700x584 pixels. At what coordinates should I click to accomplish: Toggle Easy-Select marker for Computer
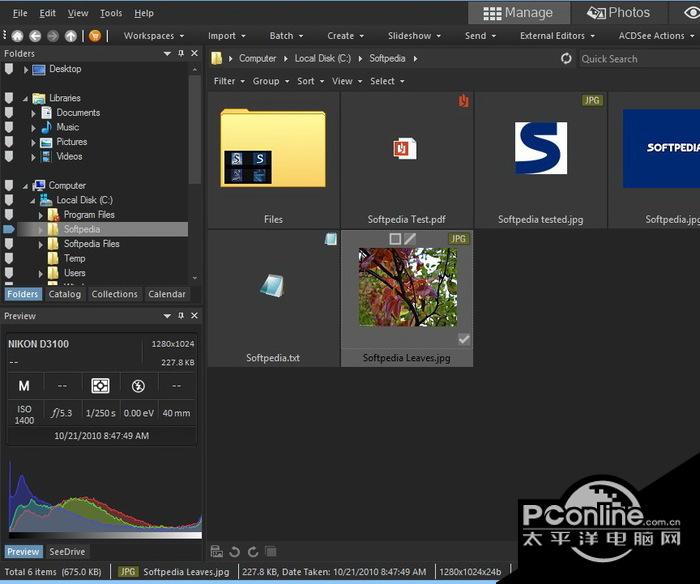click(8, 185)
